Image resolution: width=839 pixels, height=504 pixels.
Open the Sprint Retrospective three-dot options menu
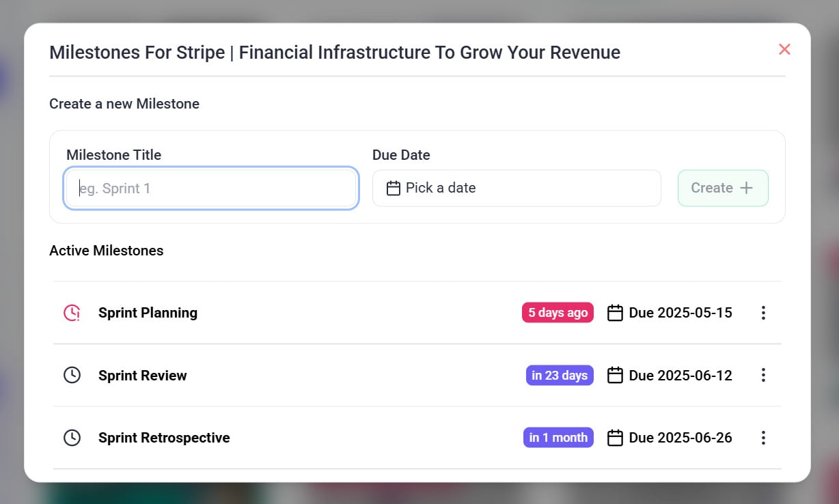[763, 438]
